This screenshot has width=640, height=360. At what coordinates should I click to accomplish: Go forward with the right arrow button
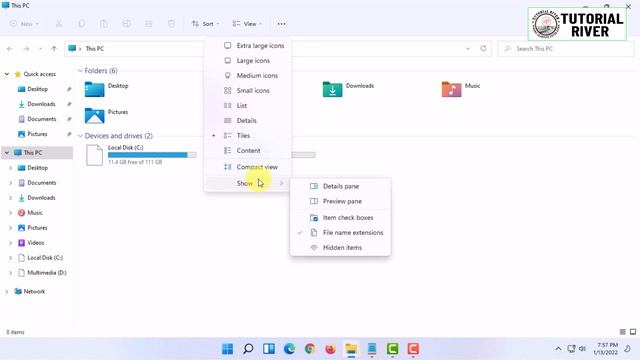[x=26, y=49]
